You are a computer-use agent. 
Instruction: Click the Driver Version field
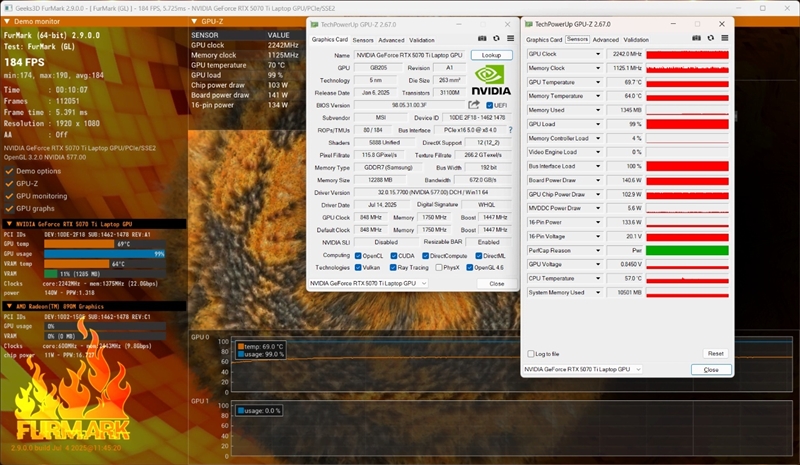pyautogui.click(x=432, y=192)
